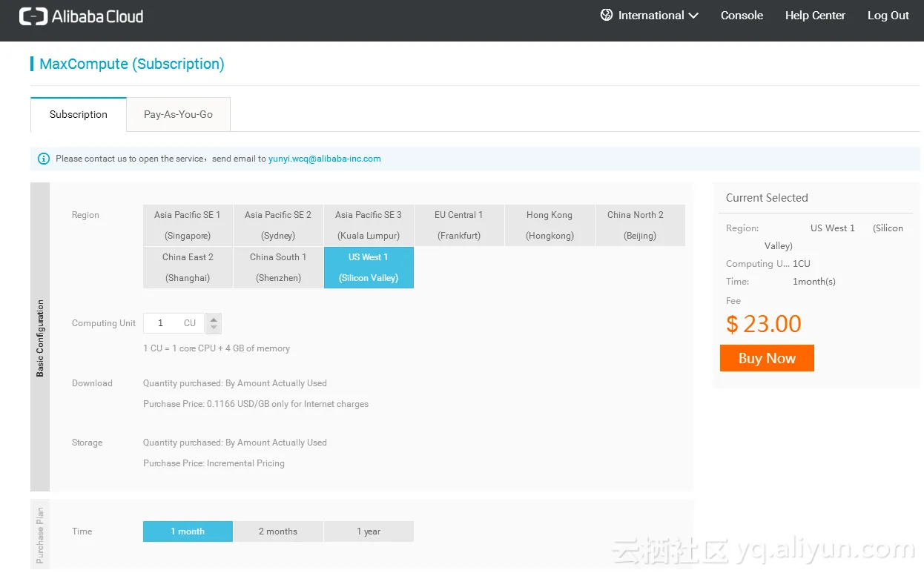Decrease Computing Unit with the down arrow
This screenshot has height=573, width=924.
(x=214, y=328)
